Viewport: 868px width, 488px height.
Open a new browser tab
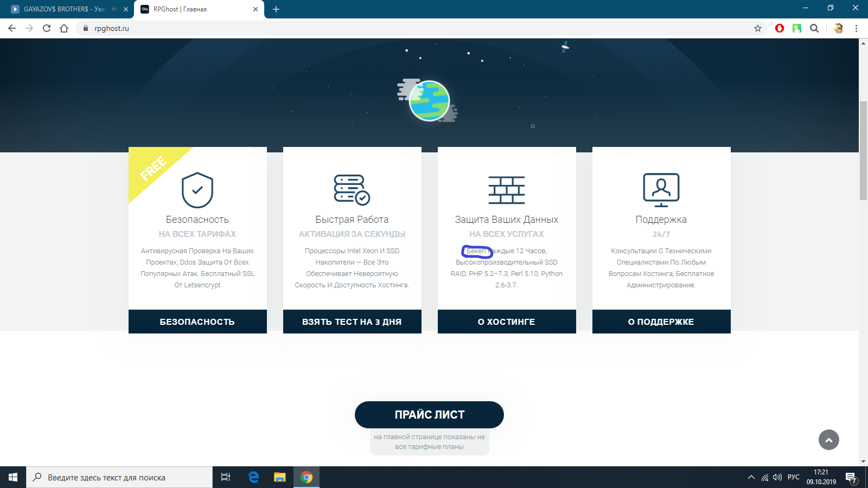pyautogui.click(x=276, y=9)
